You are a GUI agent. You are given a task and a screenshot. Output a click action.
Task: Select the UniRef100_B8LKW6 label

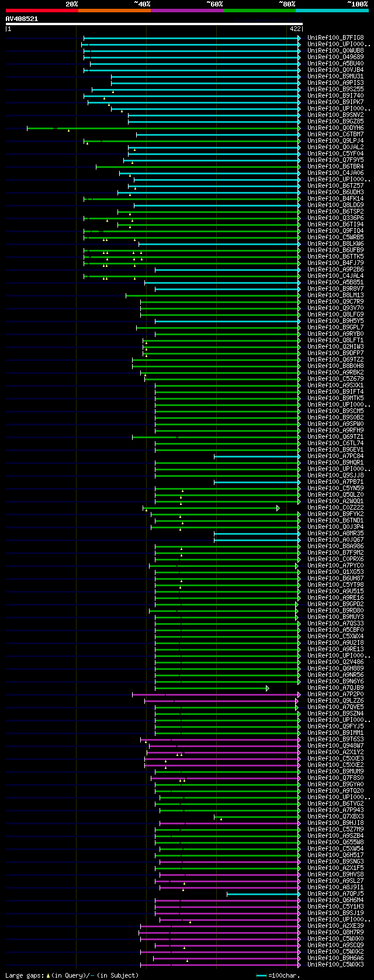(335, 244)
